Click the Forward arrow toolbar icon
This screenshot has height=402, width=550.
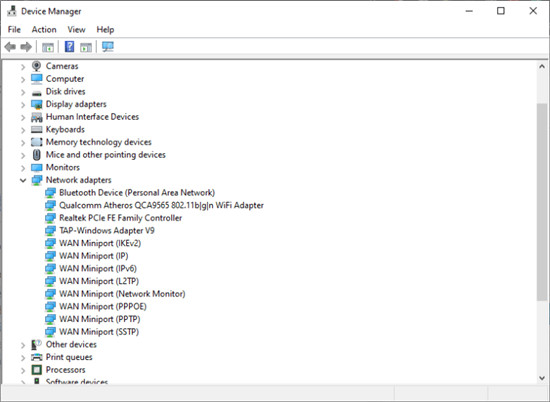[x=26, y=47]
